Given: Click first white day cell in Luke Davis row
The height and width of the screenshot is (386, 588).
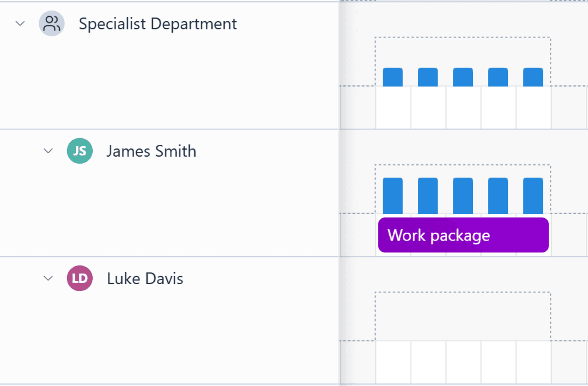Looking at the screenshot, I should [393, 362].
